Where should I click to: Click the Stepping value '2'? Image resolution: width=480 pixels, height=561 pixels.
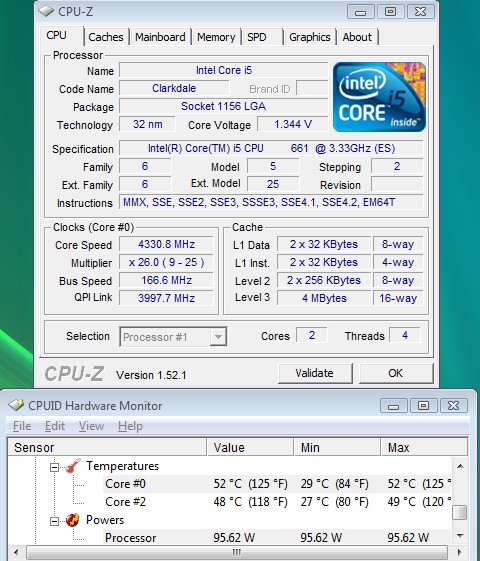point(397,166)
